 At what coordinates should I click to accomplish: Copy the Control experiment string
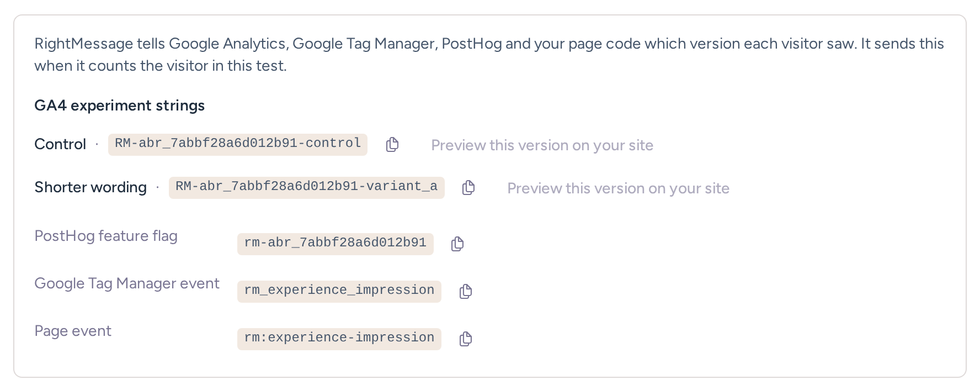(392, 145)
